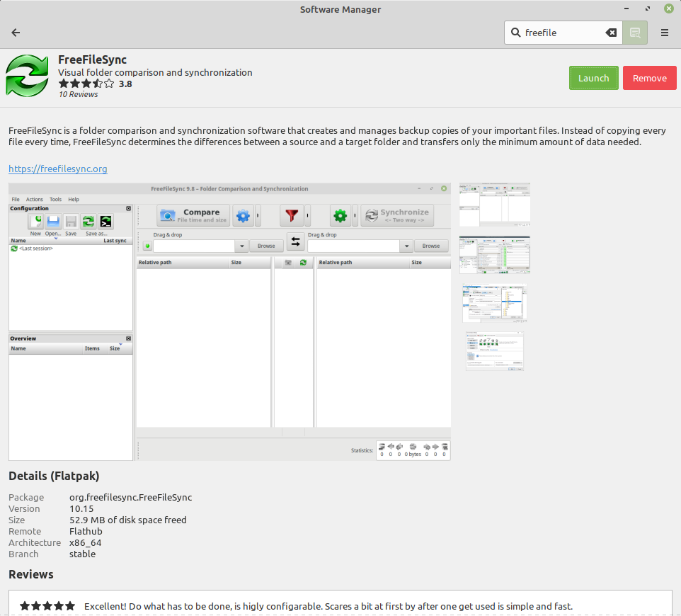Image resolution: width=681 pixels, height=616 pixels.
Task: Click the "Reviews" section heading
Action: click(31, 574)
